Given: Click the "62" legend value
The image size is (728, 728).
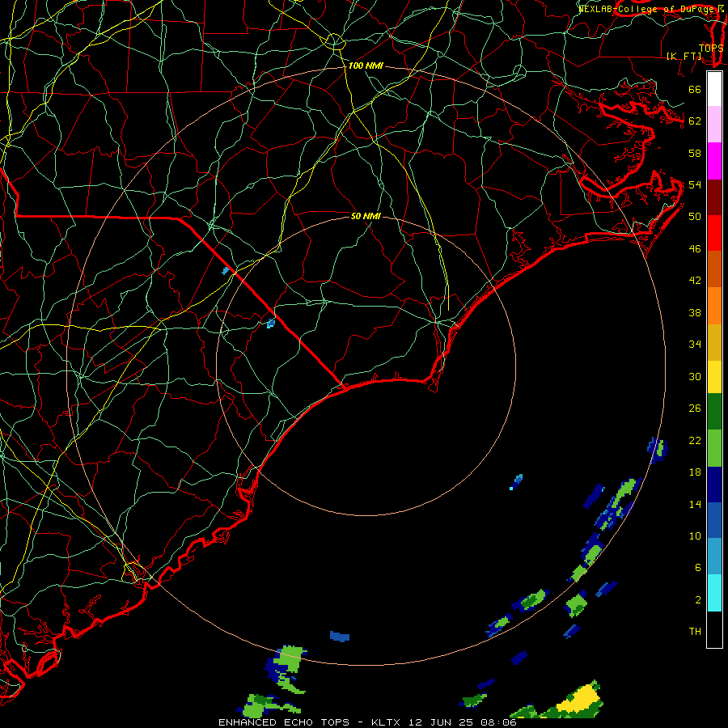Looking at the screenshot, I should click(x=695, y=121).
